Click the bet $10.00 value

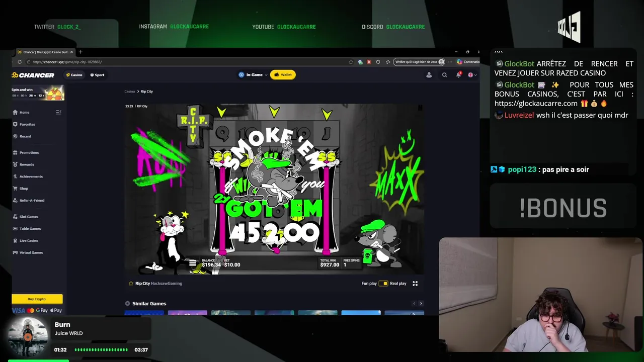pos(232,265)
